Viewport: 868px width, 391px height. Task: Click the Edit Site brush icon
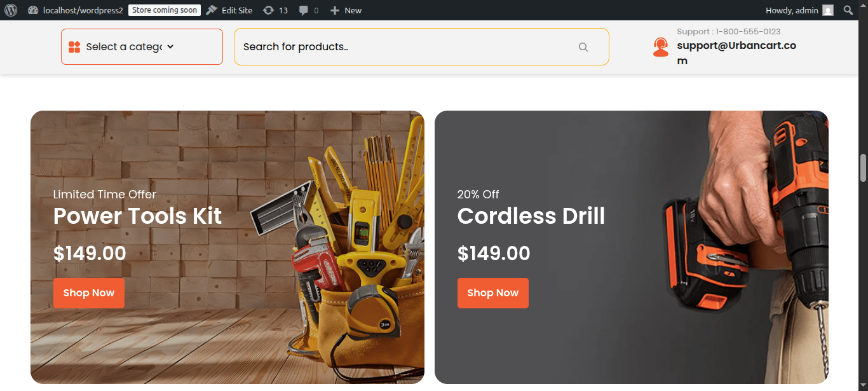point(212,10)
